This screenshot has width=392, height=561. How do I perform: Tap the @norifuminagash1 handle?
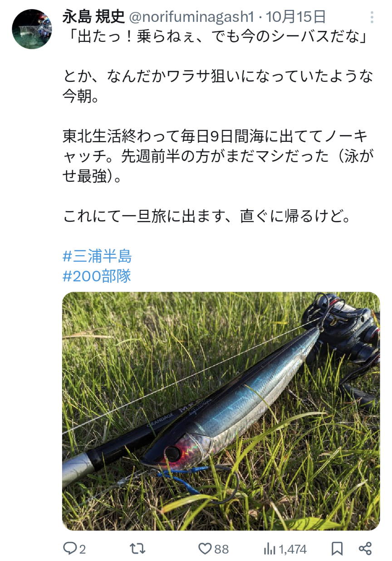click(192, 17)
